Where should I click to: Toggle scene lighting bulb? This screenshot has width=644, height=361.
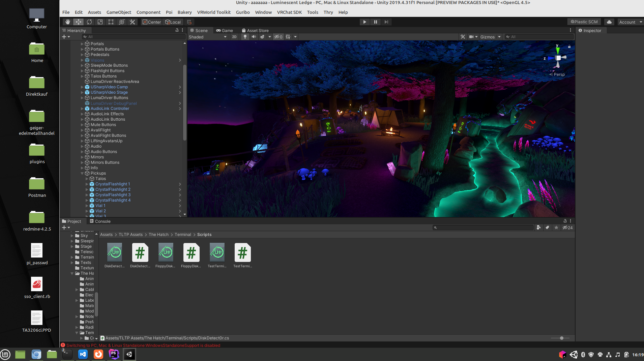(245, 37)
